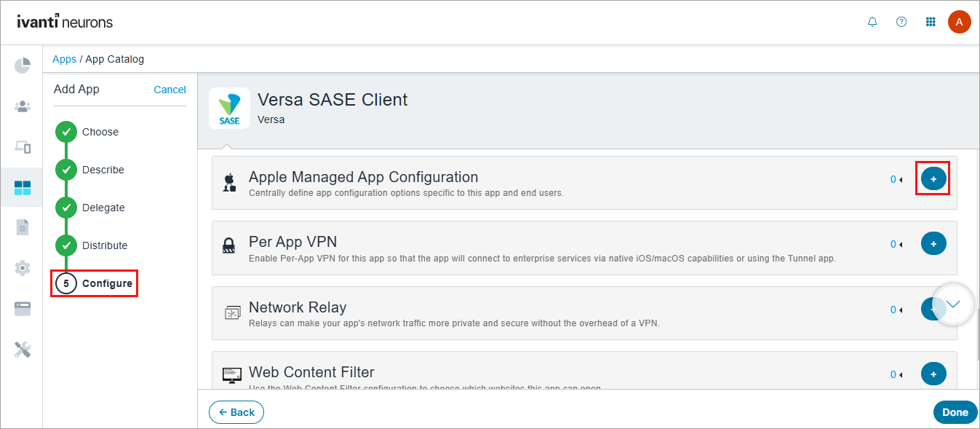
Task: Open the help question mark icon
Action: point(901,22)
